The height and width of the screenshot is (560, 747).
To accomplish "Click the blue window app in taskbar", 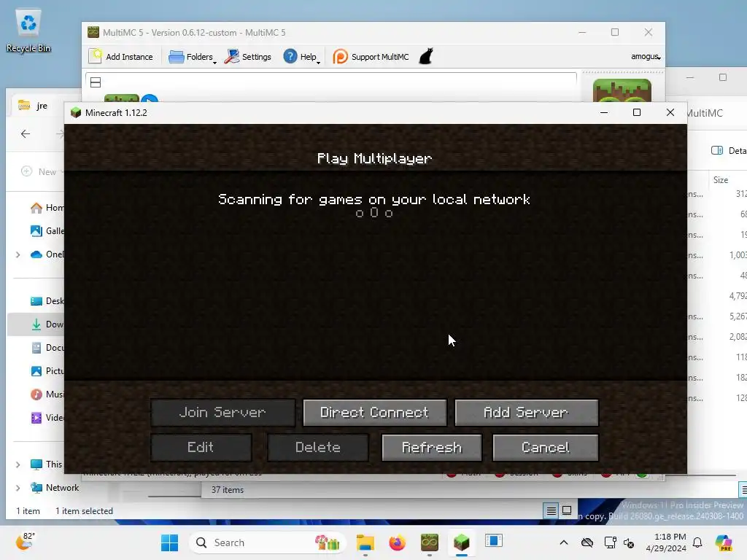I will coord(494,542).
